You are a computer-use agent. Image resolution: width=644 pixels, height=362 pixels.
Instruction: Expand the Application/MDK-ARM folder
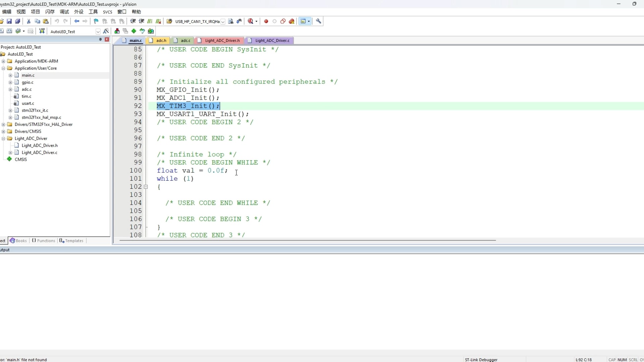click(3, 61)
